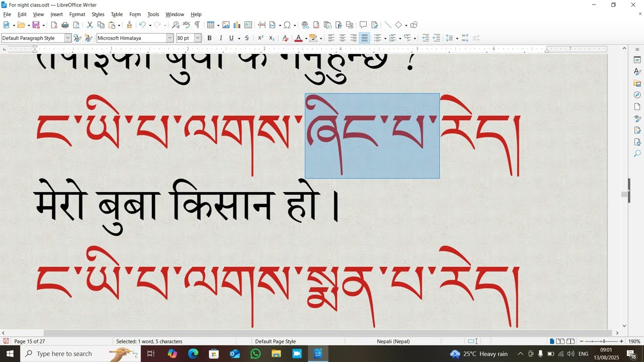Select the Insert Line tool
The height and width of the screenshot is (362, 644).
[x=387, y=25]
